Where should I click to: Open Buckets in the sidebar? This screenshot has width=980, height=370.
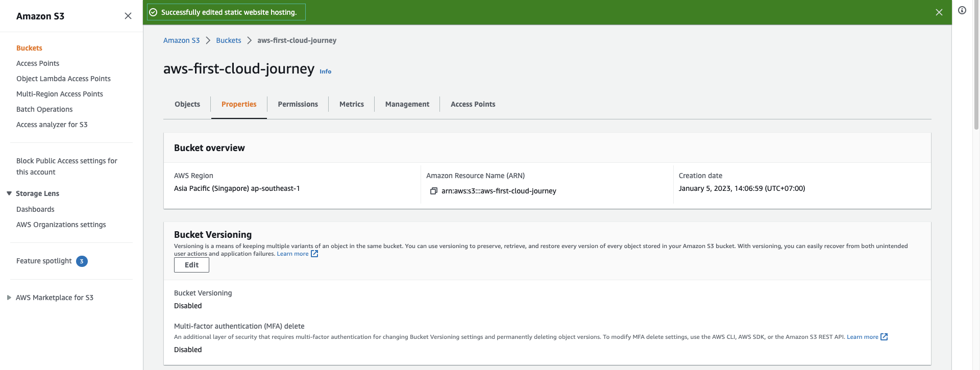29,48
